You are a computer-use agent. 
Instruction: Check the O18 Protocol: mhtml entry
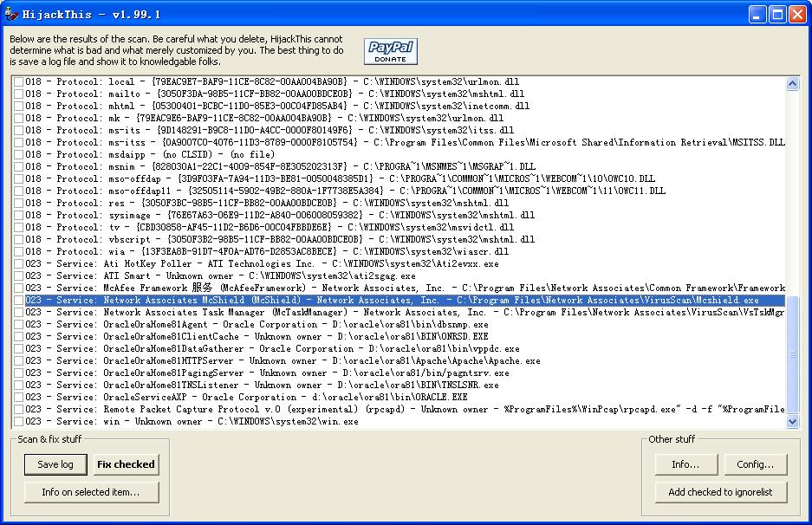(x=19, y=107)
